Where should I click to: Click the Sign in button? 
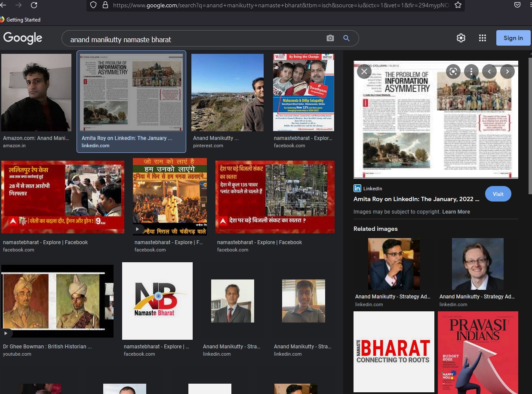tap(513, 38)
